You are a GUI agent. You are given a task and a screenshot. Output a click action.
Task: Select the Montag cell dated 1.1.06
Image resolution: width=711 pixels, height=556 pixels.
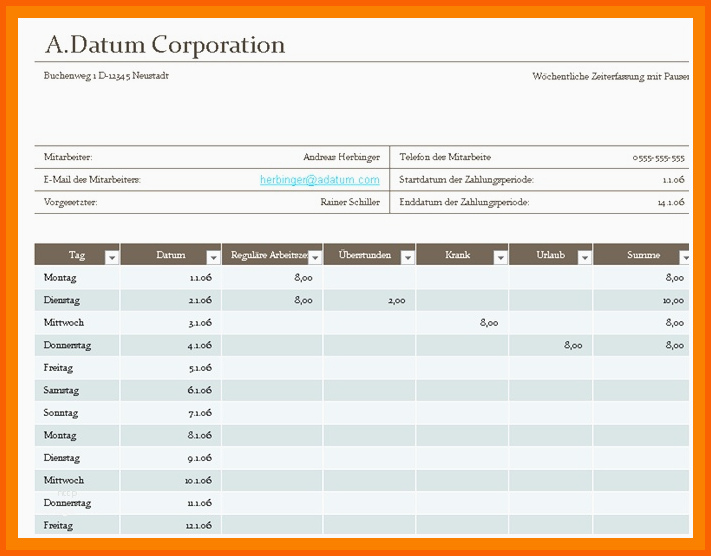click(77, 278)
